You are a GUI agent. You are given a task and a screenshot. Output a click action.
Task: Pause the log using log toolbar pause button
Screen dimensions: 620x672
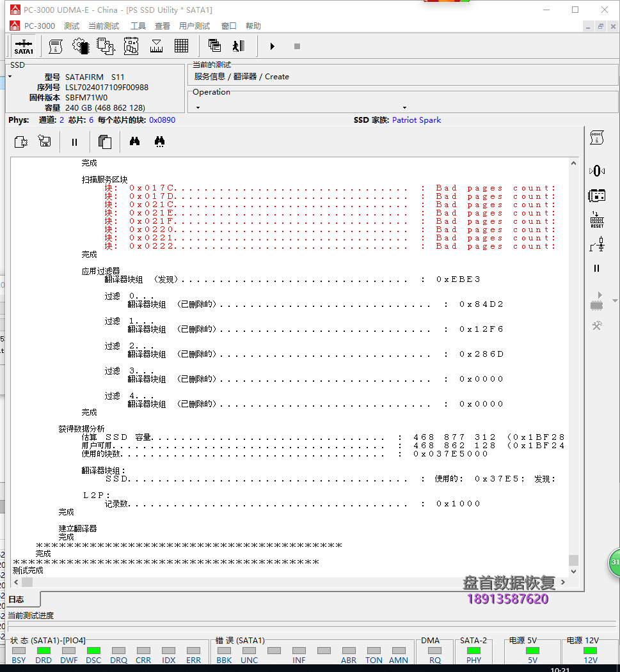click(74, 143)
